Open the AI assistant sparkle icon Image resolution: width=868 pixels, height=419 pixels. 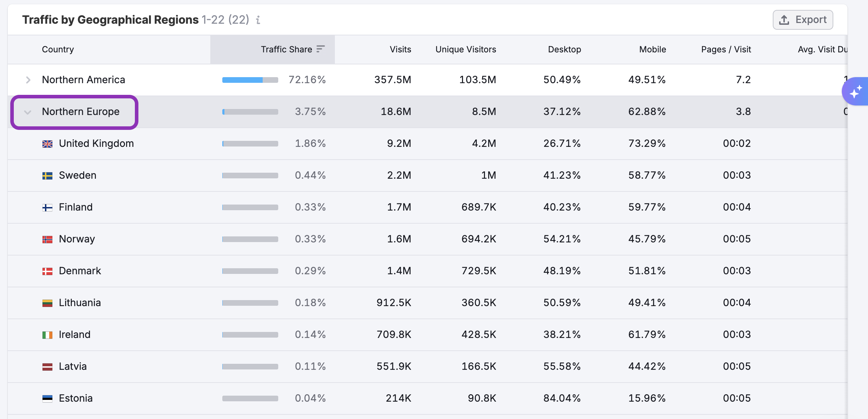855,92
